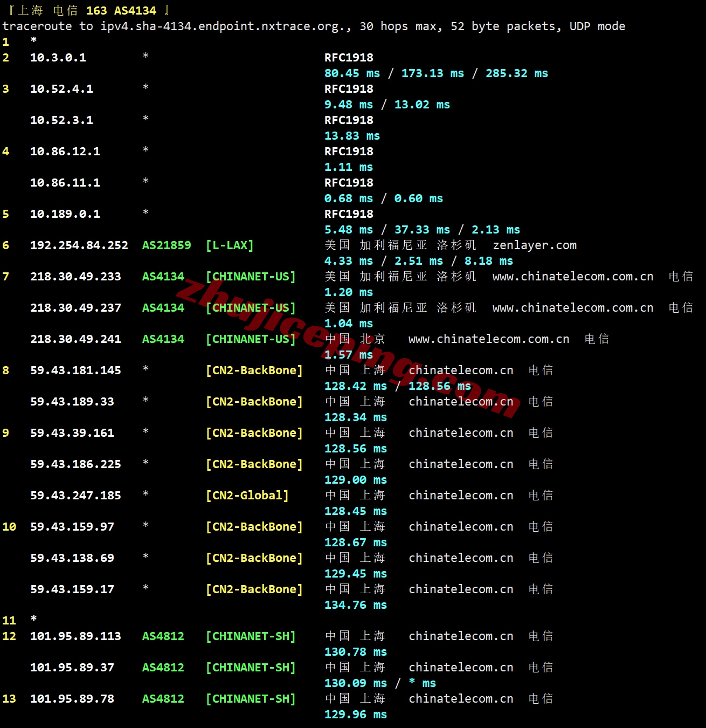Select IP address 101.95.89.113
The image size is (706, 728).
tap(75, 636)
